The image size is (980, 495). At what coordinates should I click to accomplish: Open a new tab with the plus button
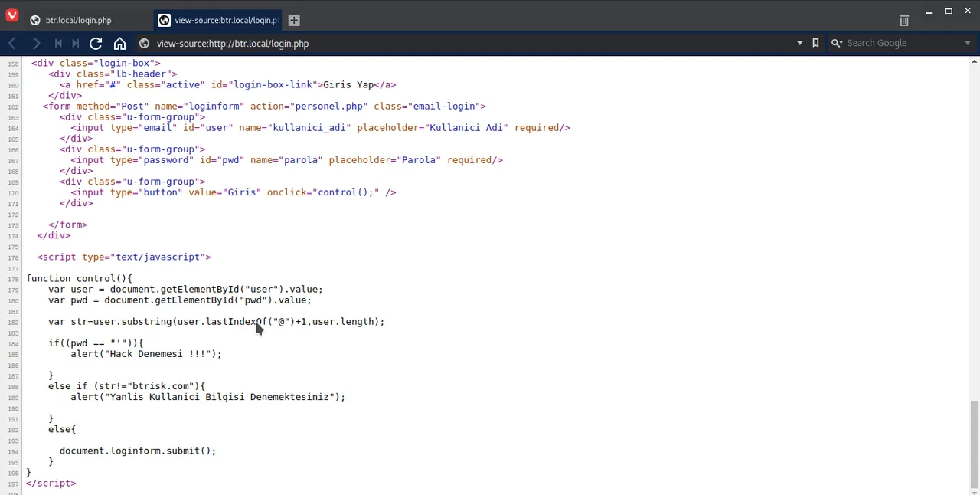coord(294,20)
